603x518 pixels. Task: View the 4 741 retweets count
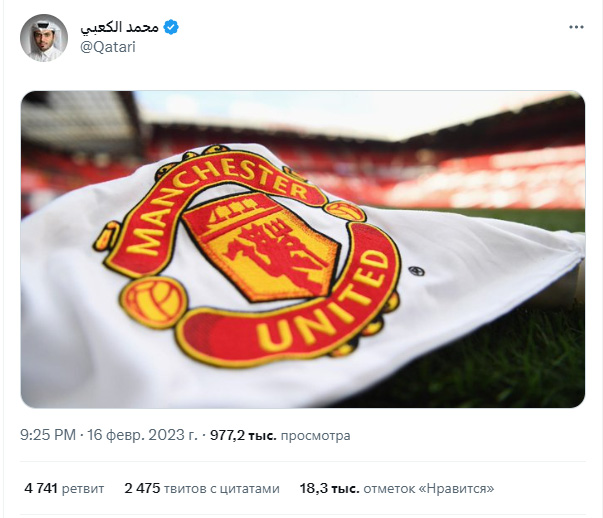click(x=41, y=488)
